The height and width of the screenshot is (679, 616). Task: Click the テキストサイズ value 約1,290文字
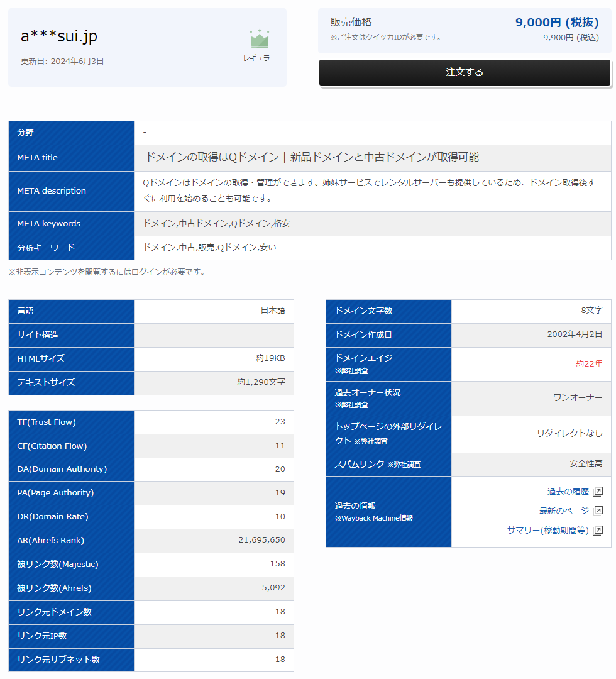click(x=261, y=382)
